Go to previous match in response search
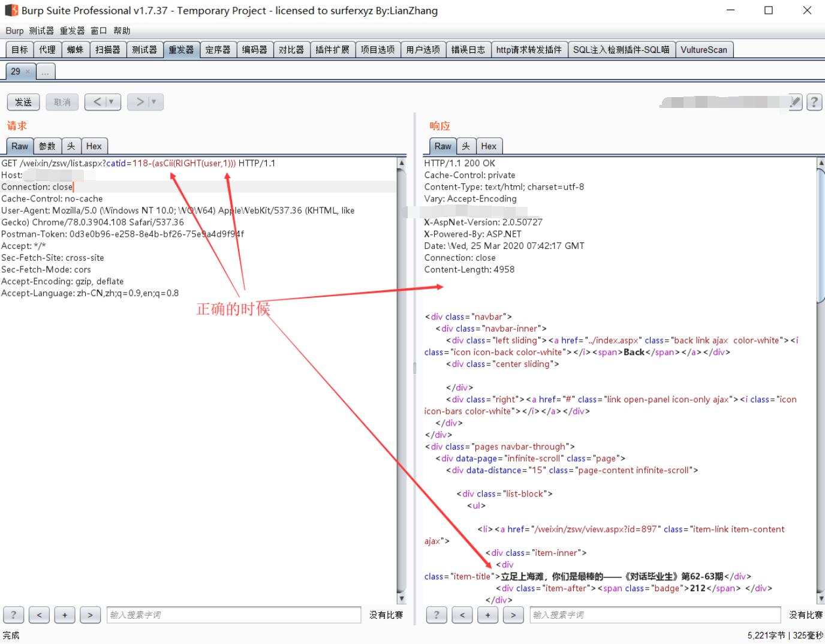The width and height of the screenshot is (825, 644). [462, 615]
